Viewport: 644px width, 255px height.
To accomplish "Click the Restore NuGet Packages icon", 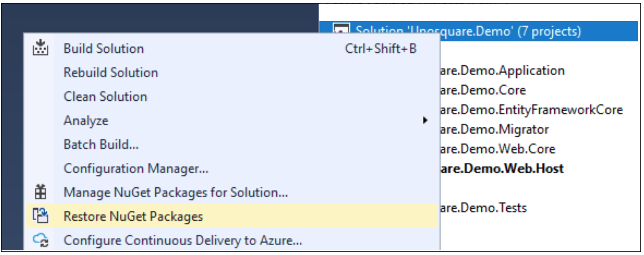I will pos(41,216).
